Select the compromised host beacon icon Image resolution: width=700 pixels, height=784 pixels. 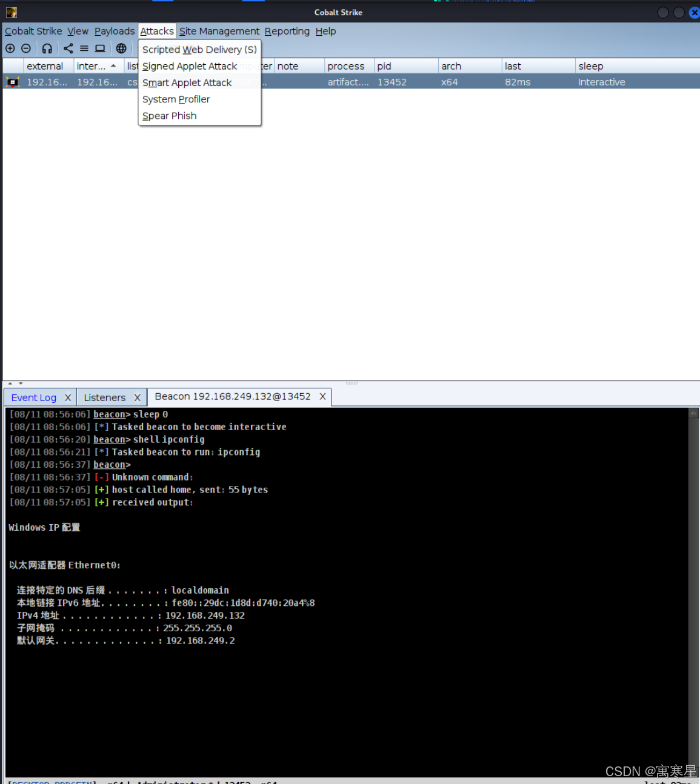(13, 82)
